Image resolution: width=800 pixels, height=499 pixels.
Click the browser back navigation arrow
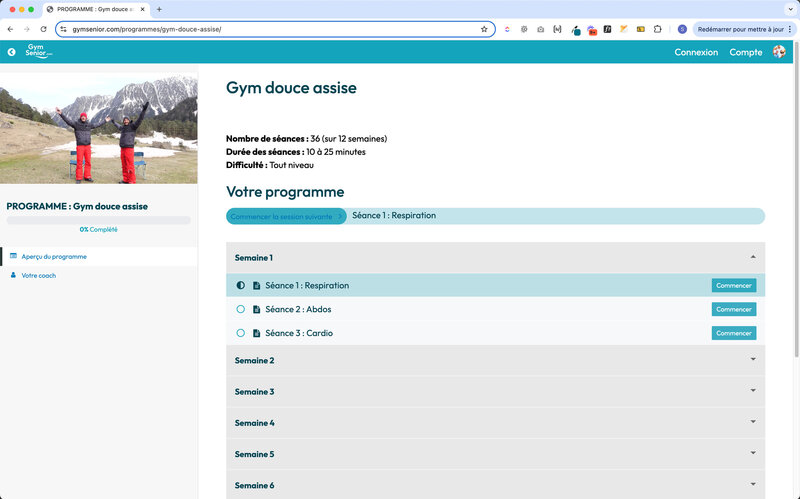10,29
